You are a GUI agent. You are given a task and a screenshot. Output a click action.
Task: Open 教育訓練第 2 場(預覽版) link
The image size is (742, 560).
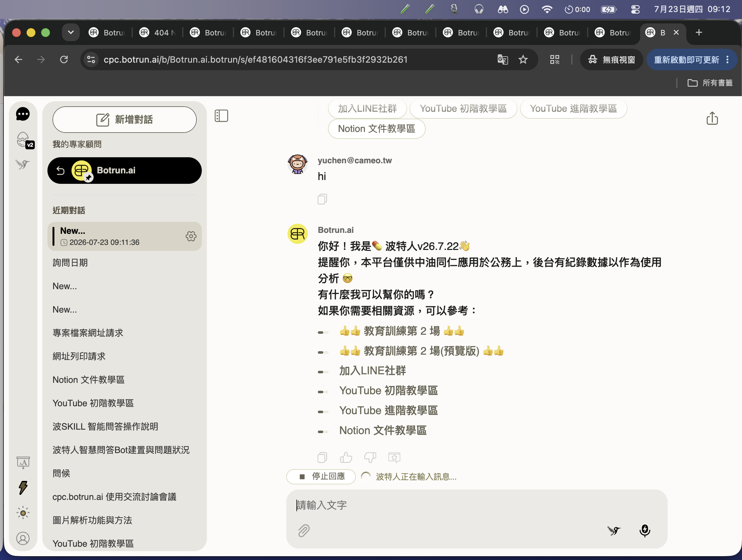[421, 351]
